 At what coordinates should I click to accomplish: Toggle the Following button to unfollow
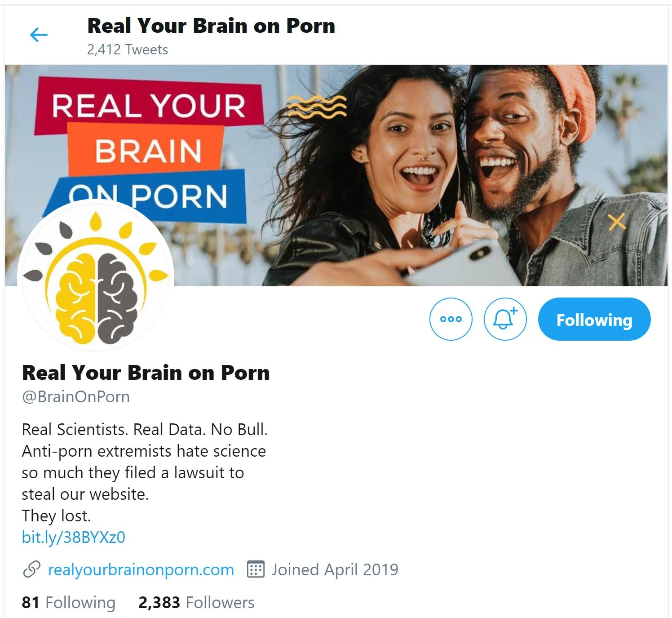[x=594, y=319]
